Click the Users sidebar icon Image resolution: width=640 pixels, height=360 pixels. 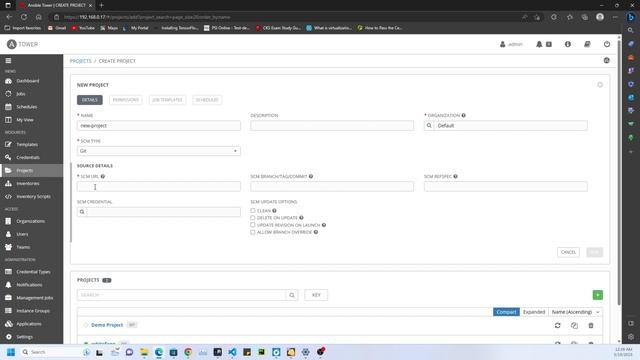click(x=8, y=234)
